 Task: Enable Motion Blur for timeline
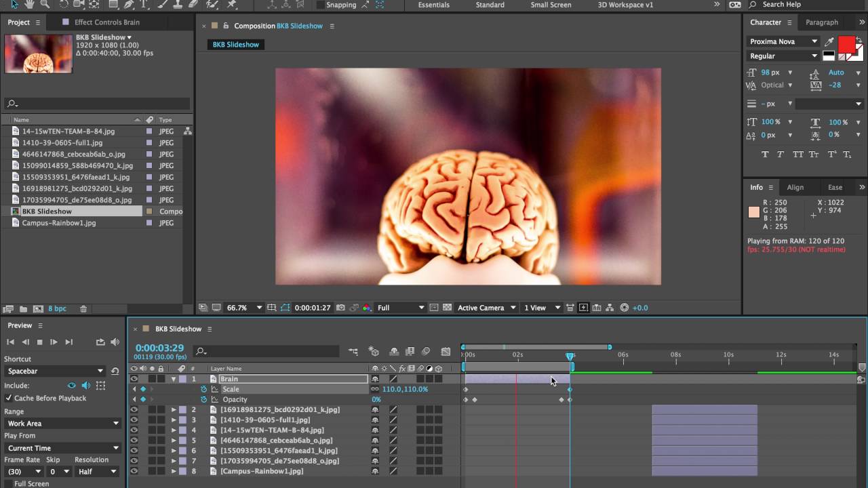tap(426, 351)
